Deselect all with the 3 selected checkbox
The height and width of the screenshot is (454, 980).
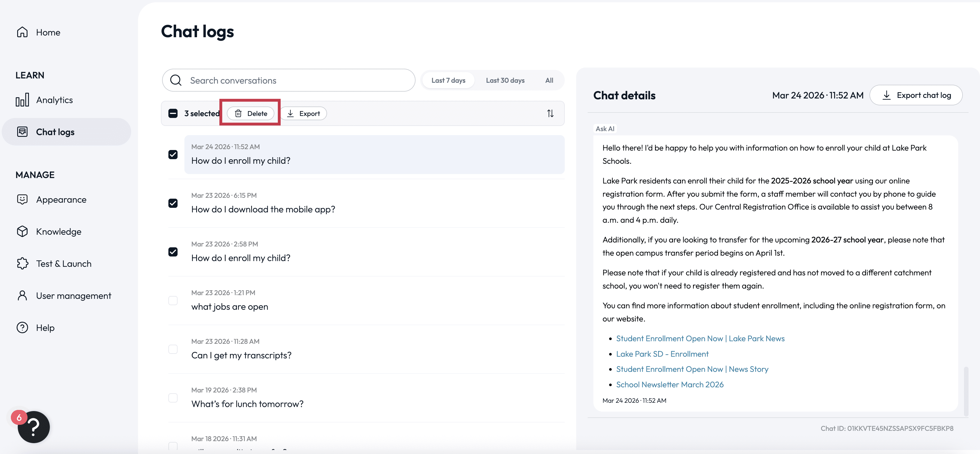[x=173, y=113]
